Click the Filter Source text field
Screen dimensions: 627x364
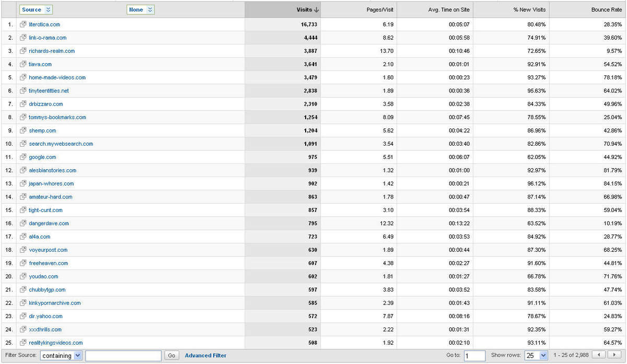click(x=123, y=356)
